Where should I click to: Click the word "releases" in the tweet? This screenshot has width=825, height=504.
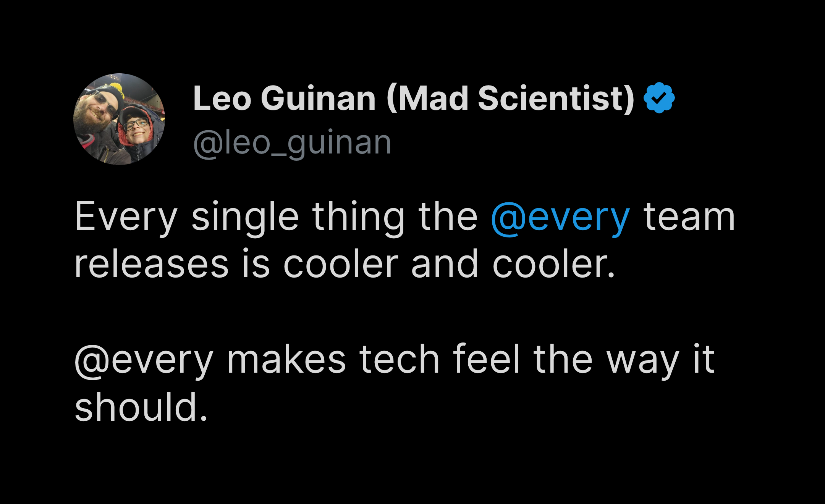[x=152, y=265]
